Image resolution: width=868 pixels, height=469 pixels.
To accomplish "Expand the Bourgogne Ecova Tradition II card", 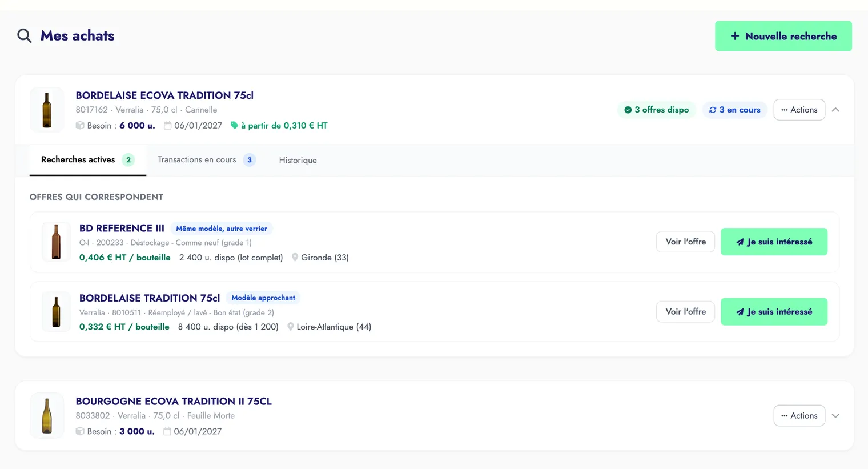I will coord(835,416).
